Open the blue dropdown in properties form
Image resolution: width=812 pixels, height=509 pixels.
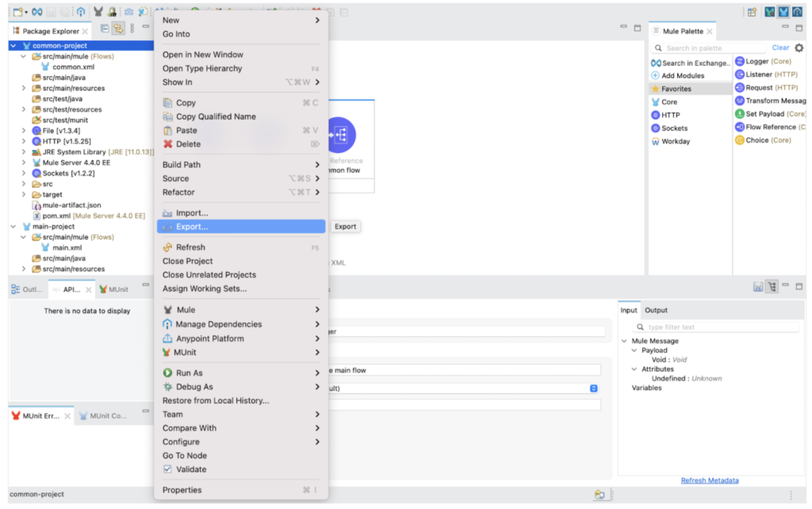(x=593, y=388)
